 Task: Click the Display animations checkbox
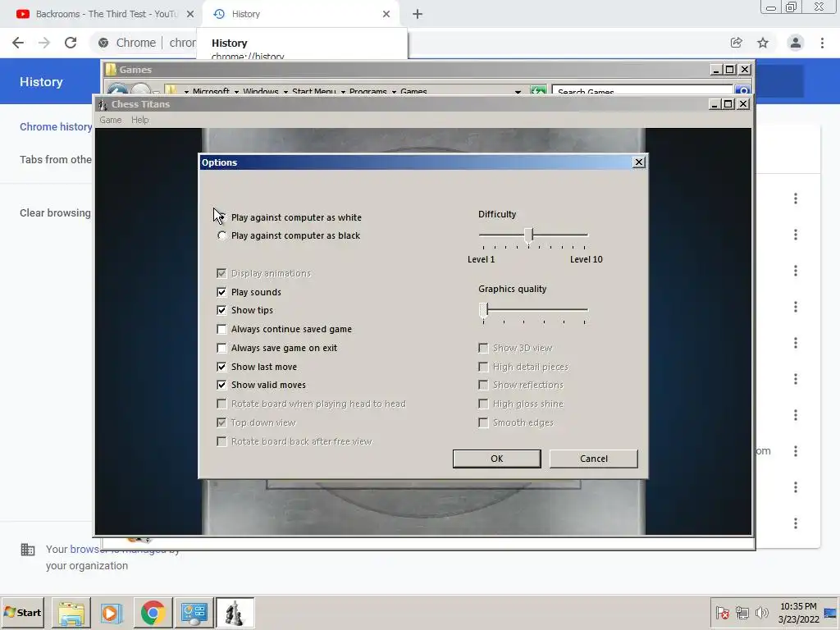(221, 273)
